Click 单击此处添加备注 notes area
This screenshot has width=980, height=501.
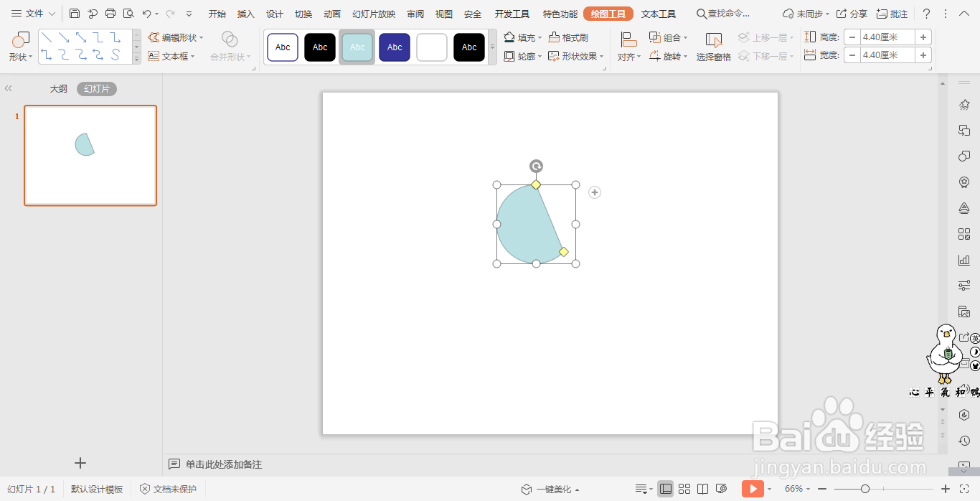(x=224, y=464)
